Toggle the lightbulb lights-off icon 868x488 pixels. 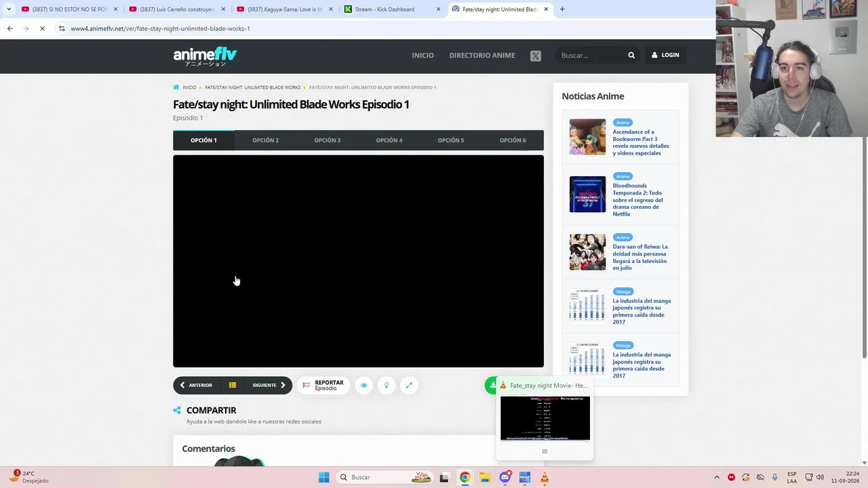click(x=387, y=385)
